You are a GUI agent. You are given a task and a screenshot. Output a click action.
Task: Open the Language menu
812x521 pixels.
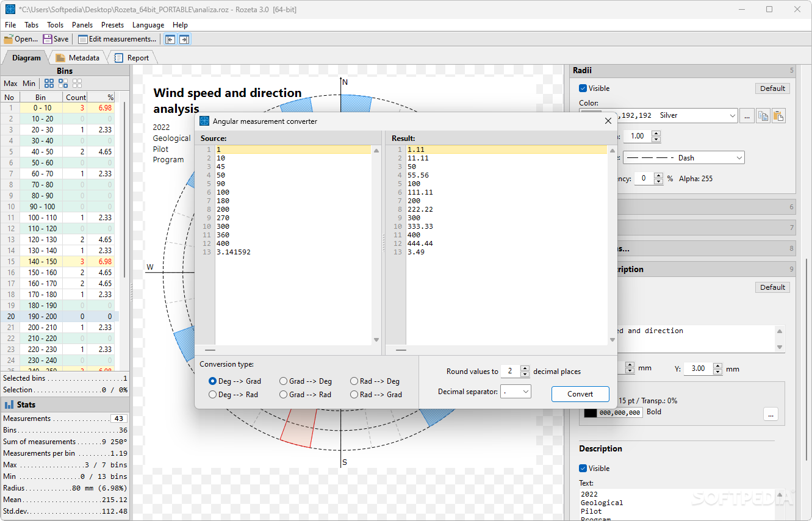[x=148, y=25]
